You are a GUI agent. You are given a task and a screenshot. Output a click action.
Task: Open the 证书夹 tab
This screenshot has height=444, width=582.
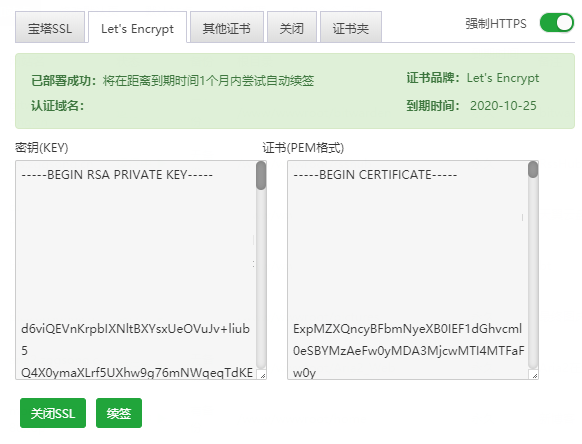coord(351,27)
